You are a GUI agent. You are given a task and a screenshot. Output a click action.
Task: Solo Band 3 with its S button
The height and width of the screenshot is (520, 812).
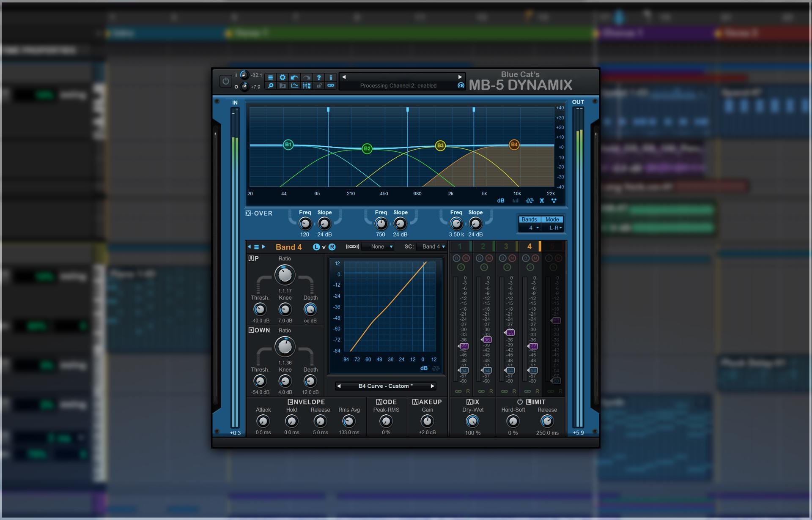point(507,267)
